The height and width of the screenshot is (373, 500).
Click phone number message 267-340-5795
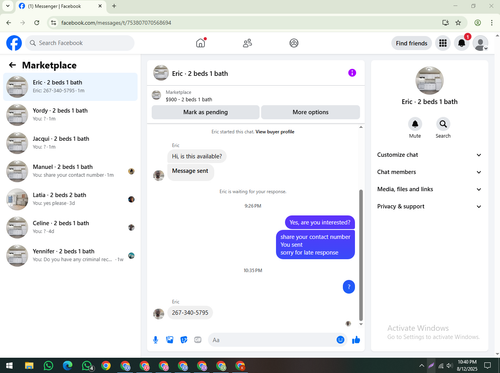190,313
